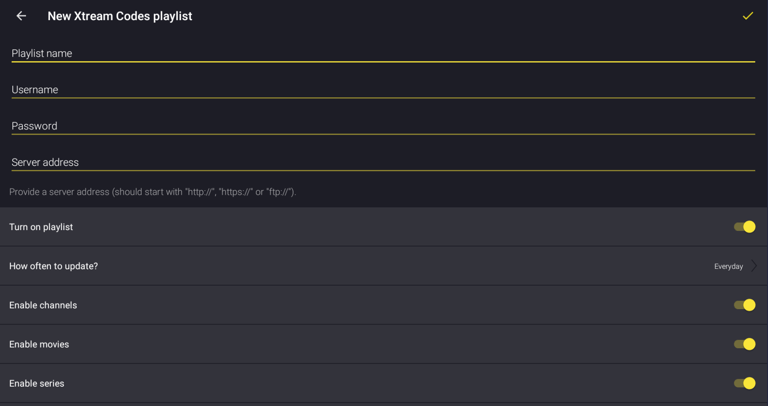The image size is (768, 406).
Task: Expand the update frequency chevron arrow
Action: click(754, 266)
